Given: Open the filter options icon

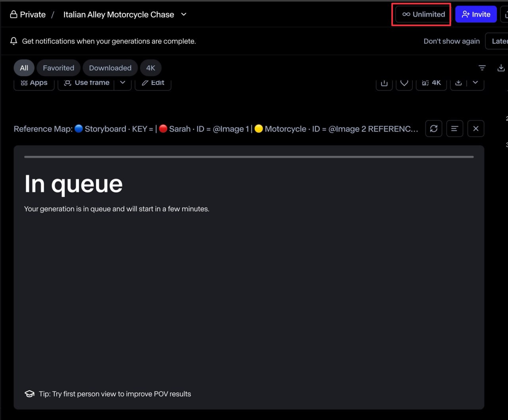Looking at the screenshot, I should [x=482, y=68].
